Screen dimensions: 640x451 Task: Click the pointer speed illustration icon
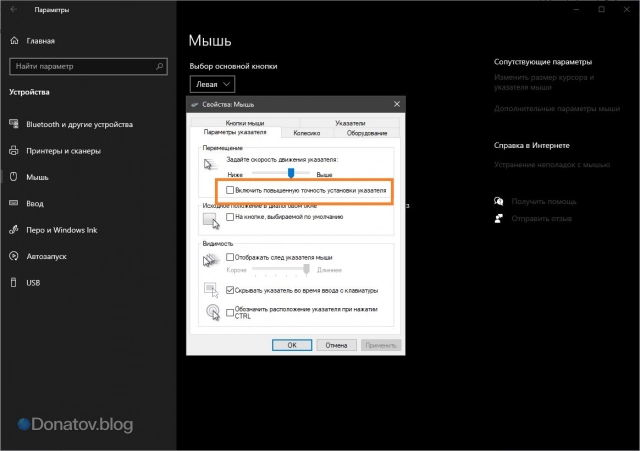click(211, 164)
